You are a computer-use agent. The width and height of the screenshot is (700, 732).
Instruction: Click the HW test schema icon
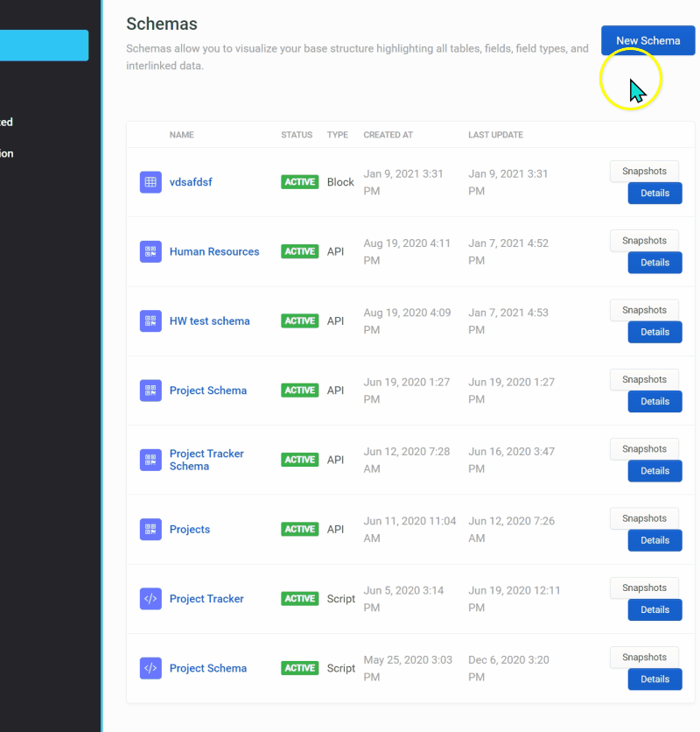pyautogui.click(x=150, y=320)
